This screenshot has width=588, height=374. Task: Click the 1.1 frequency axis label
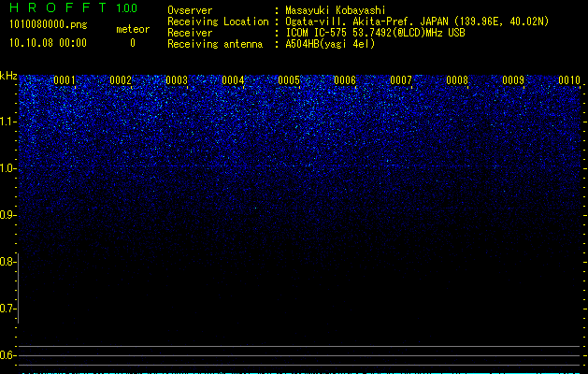8,122
